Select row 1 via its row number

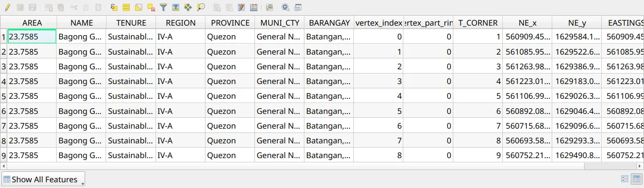4,37
